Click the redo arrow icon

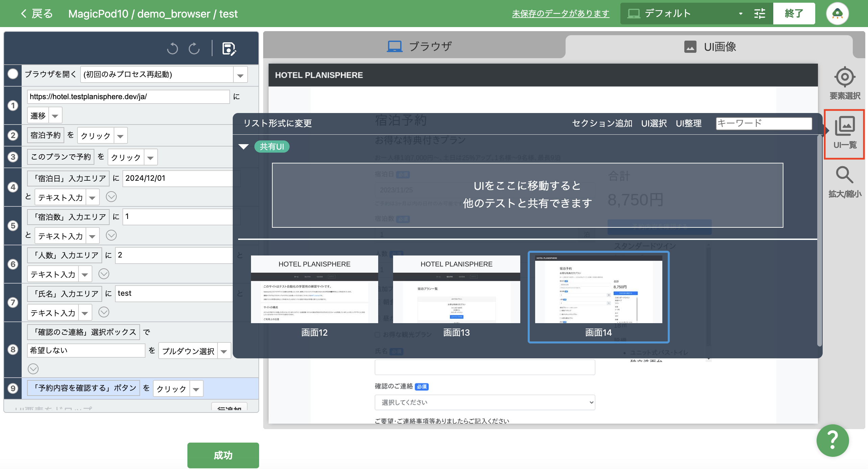[194, 48]
